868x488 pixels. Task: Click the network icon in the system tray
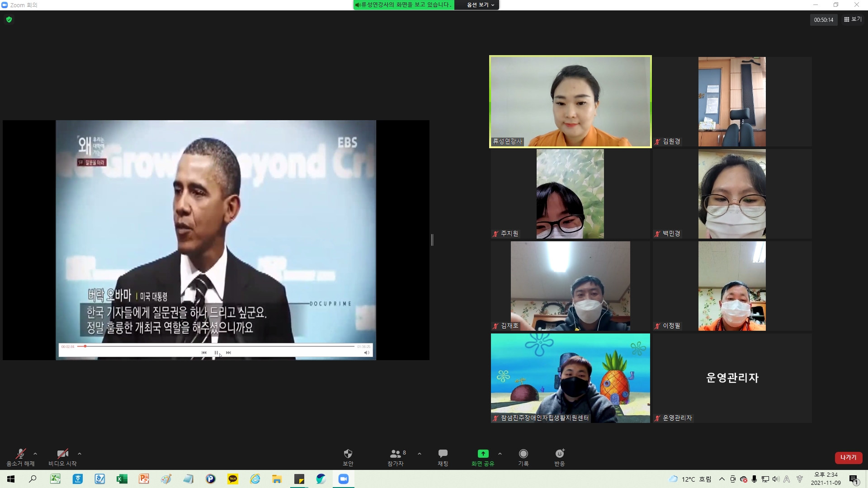click(x=765, y=479)
